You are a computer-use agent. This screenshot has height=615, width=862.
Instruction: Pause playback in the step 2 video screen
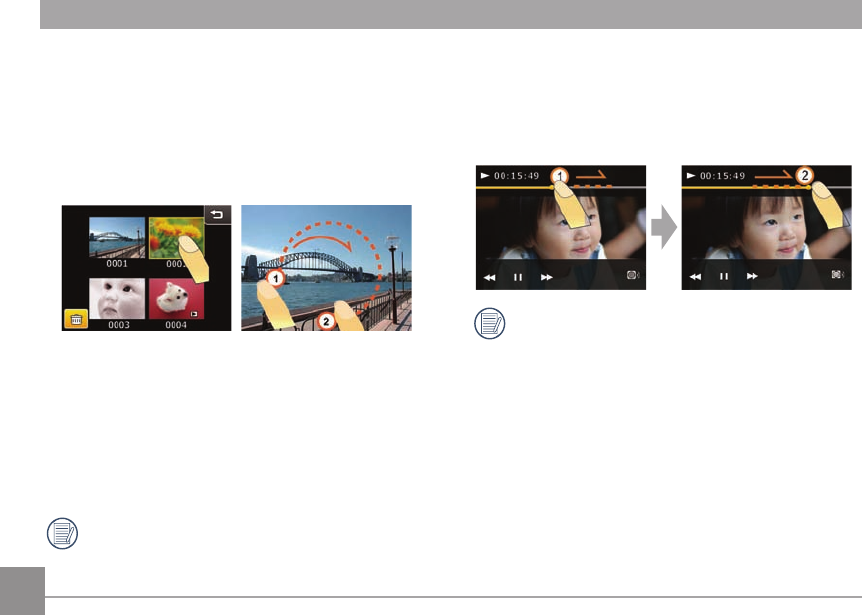tap(724, 276)
